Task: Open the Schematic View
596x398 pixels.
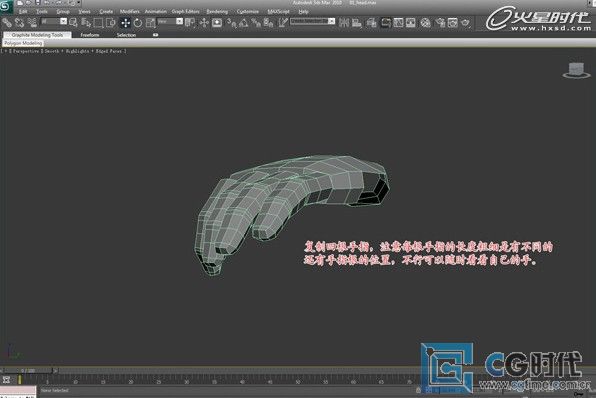Action: 411,23
